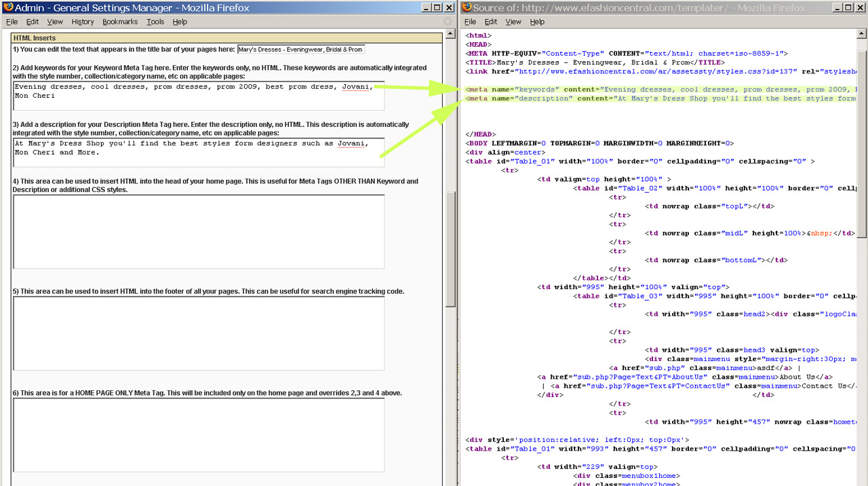This screenshot has width=868, height=486.
Task: Open Help menu in Source window
Action: click(537, 22)
